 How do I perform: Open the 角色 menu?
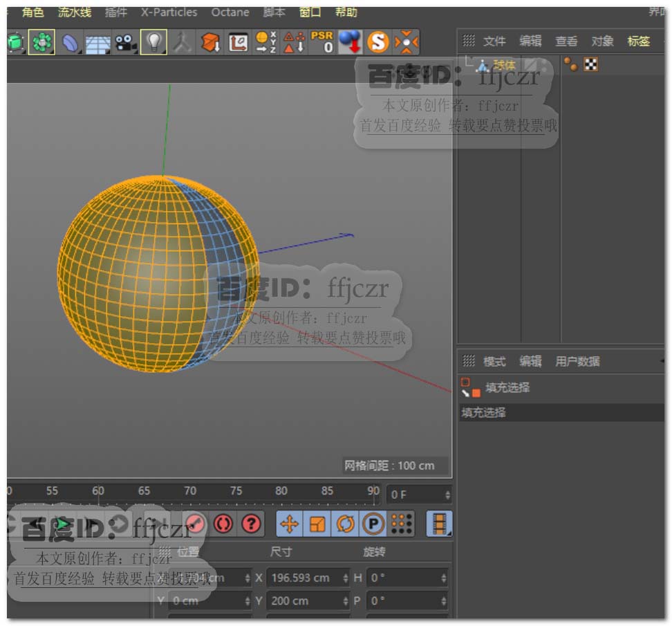tap(33, 12)
